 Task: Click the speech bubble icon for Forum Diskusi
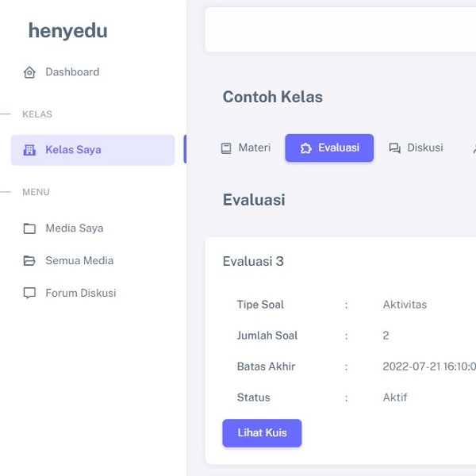(x=29, y=293)
